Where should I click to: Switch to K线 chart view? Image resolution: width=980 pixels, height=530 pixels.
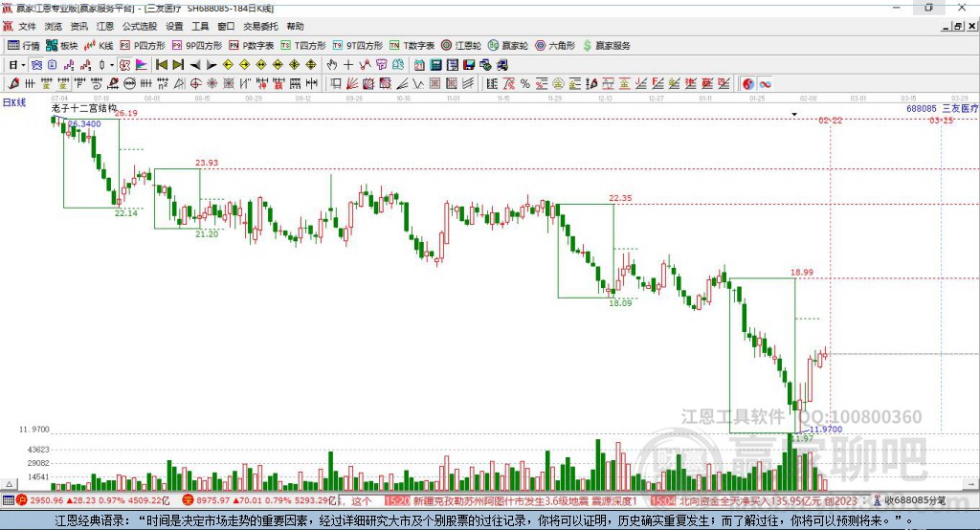pos(99,46)
